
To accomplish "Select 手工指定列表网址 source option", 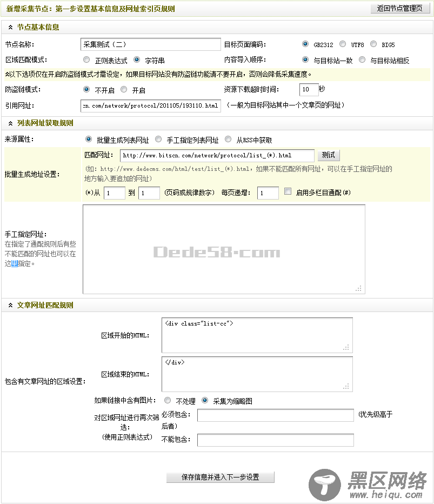I will point(158,139).
